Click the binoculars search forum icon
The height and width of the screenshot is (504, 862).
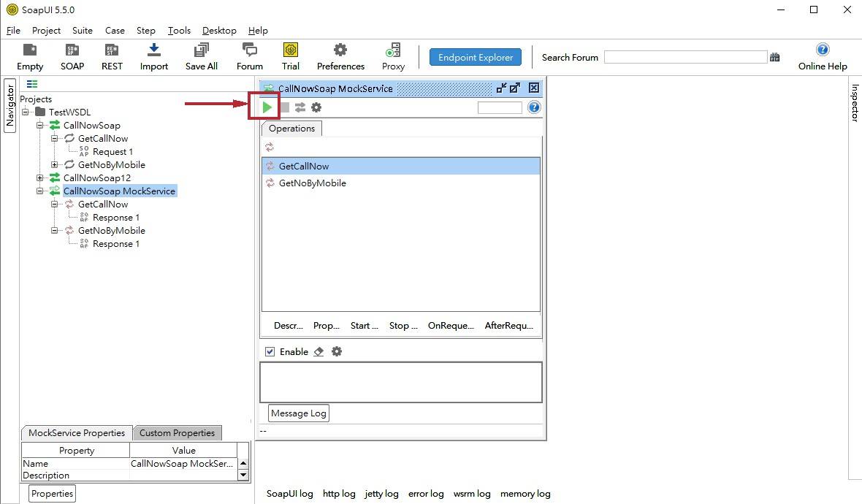coord(774,57)
